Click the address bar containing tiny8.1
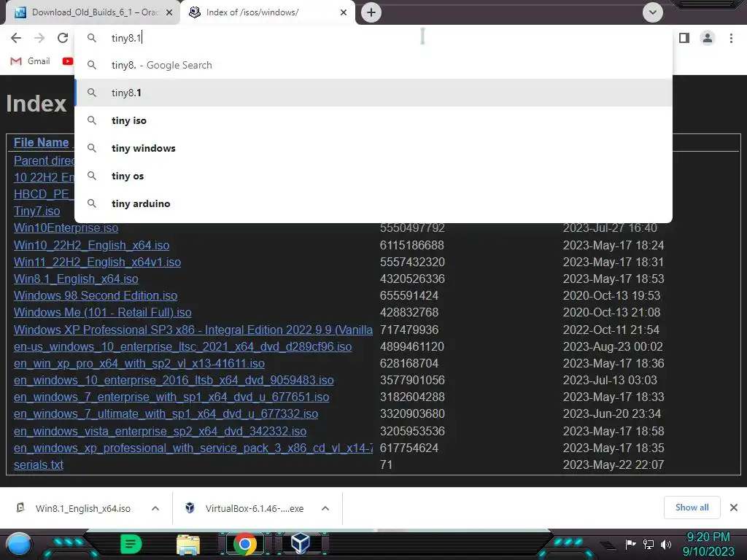The height and width of the screenshot is (560, 747). tap(373, 38)
